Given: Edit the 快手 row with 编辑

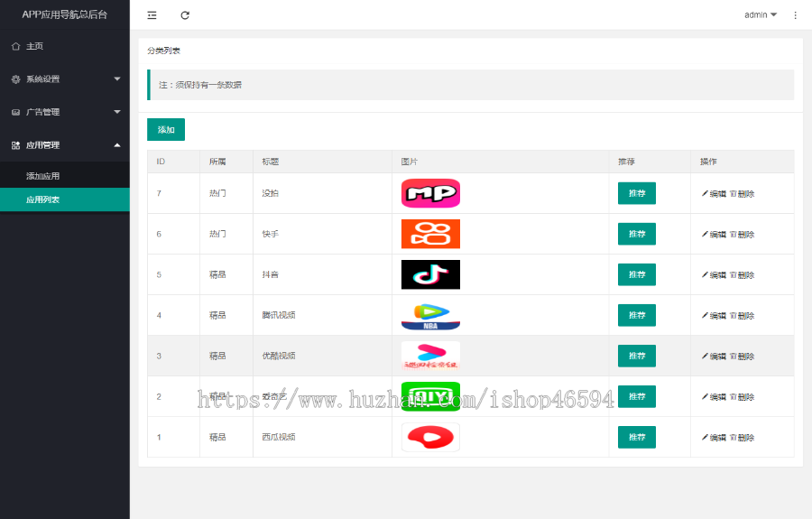Looking at the screenshot, I should [714, 234].
